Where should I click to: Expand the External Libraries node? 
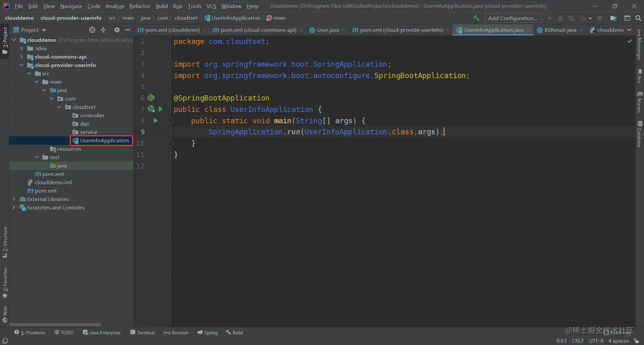(14, 199)
